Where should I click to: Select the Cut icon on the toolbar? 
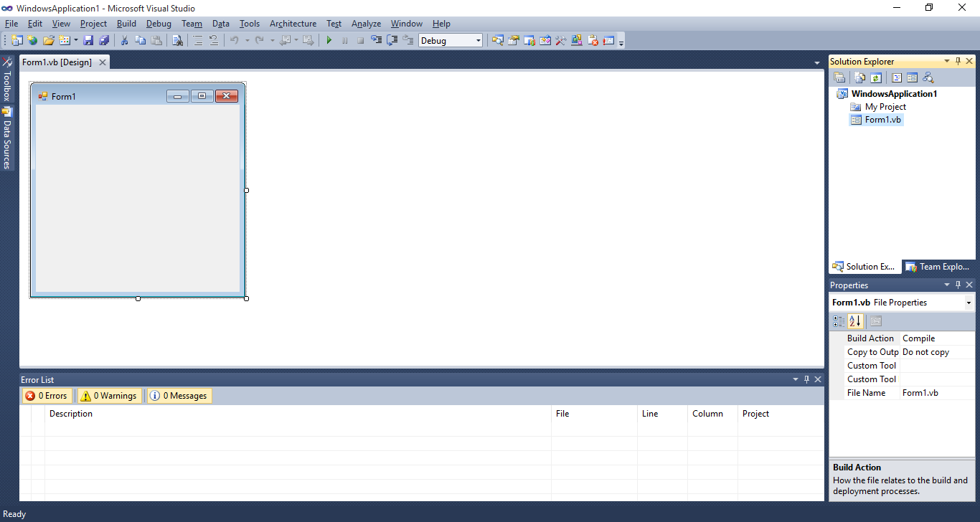[x=123, y=40]
